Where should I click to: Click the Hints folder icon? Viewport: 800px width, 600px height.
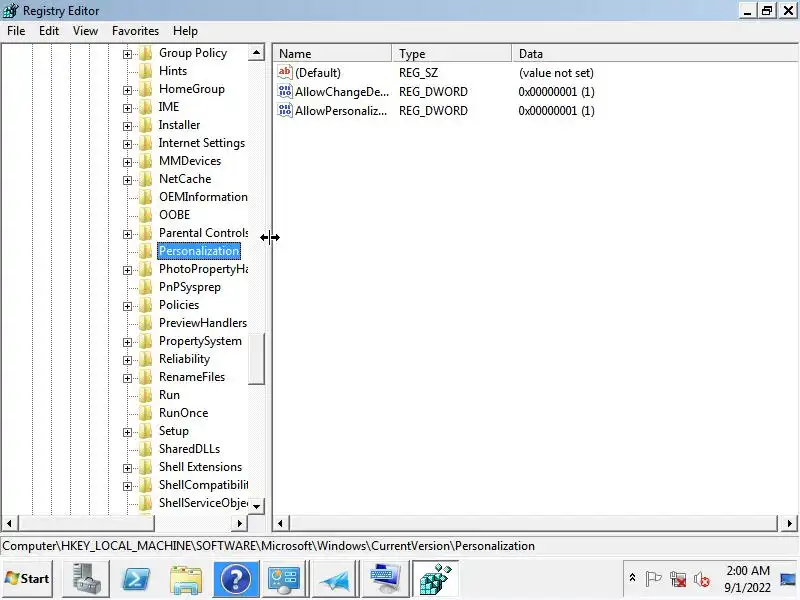point(146,71)
